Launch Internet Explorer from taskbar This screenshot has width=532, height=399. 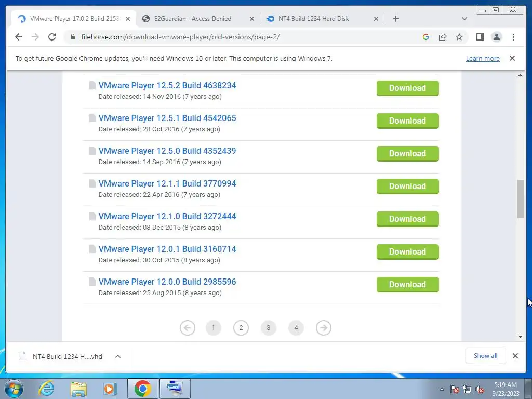coord(46,389)
